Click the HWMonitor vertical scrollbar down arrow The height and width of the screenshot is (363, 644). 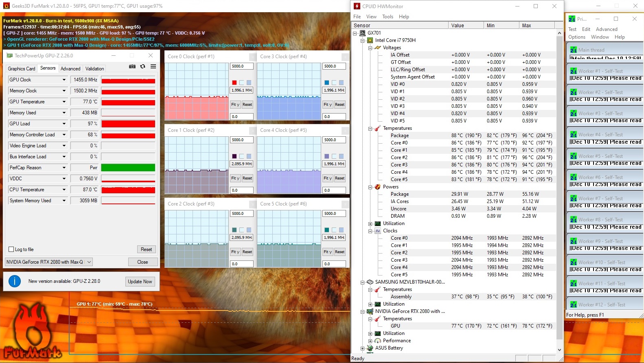(x=559, y=350)
